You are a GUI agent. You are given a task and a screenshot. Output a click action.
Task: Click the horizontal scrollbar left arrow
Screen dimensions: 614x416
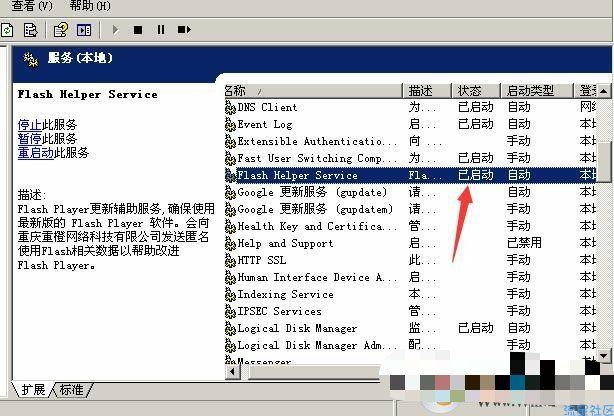coord(233,371)
